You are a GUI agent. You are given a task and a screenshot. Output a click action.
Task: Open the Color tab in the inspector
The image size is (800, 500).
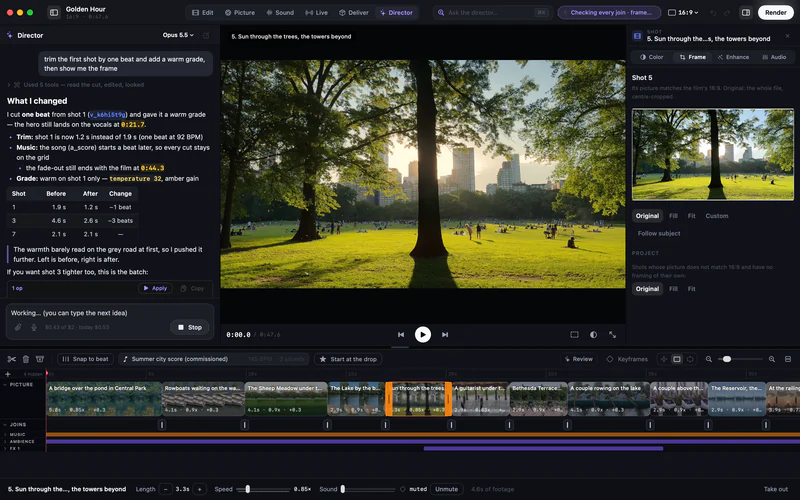click(652, 57)
